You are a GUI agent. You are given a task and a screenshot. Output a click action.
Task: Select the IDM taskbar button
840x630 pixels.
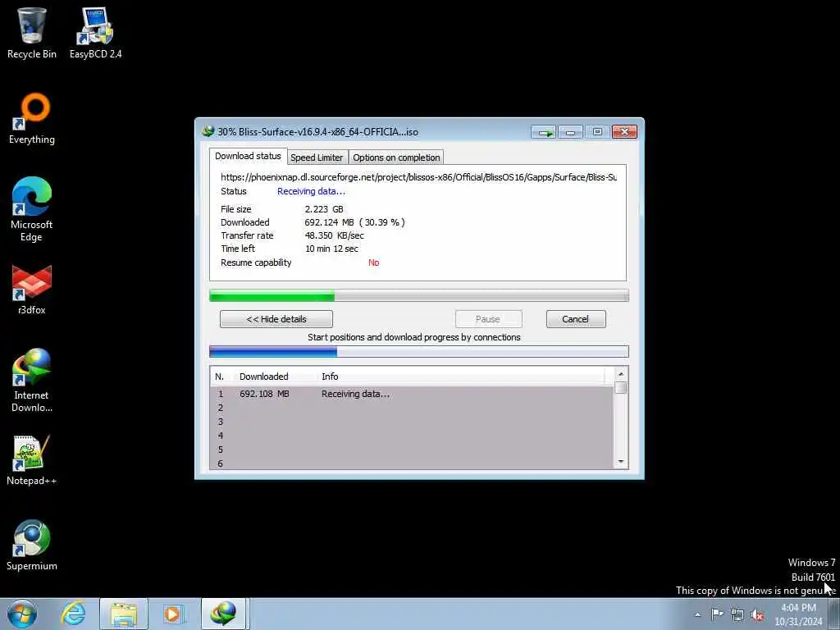click(223, 614)
